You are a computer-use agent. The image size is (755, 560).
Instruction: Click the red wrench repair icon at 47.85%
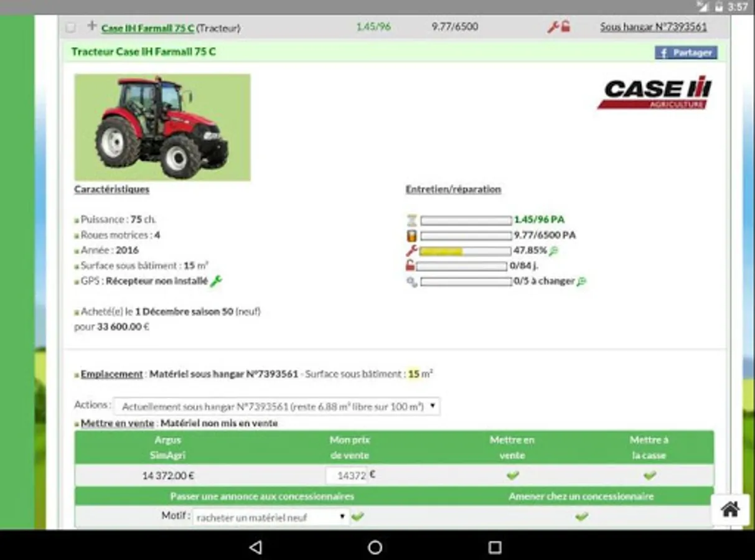pyautogui.click(x=411, y=251)
